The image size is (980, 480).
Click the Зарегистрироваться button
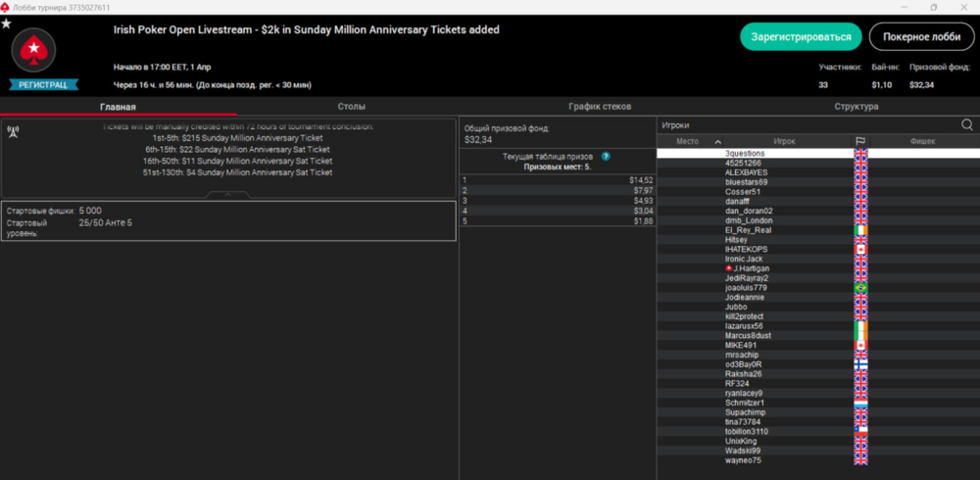point(801,37)
